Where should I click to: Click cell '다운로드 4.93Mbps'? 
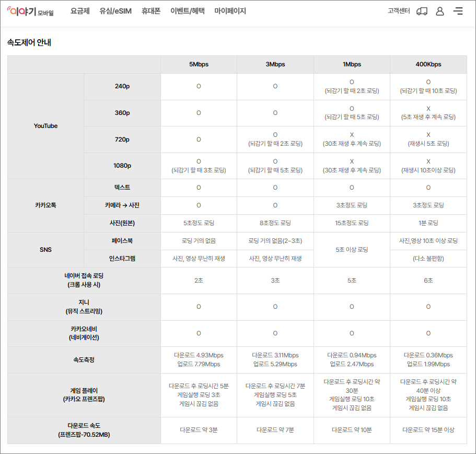coord(199,355)
